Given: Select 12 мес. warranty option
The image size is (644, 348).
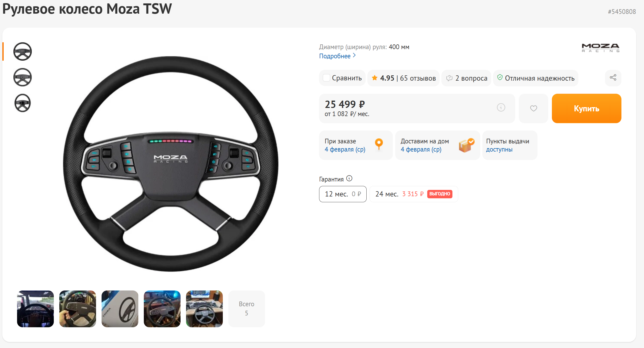Looking at the screenshot, I should pos(342,194).
